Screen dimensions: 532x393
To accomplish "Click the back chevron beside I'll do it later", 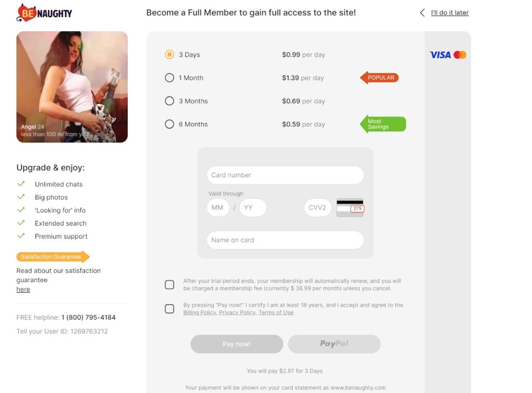I will 422,12.
